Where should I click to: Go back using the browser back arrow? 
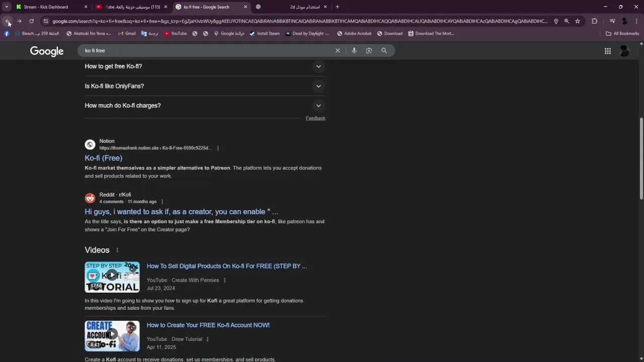tap(8, 21)
